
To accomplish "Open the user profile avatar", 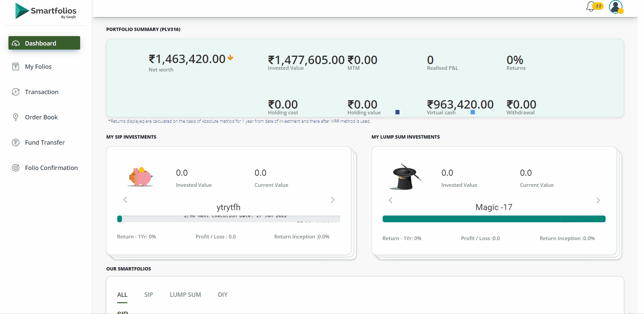I will click(x=616, y=7).
